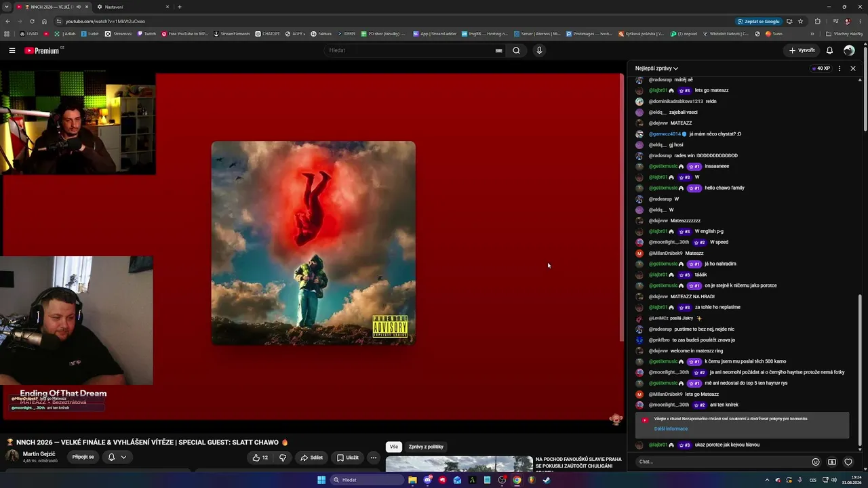This screenshot has width=868, height=488.
Task: Open File Explorer from the taskbar
Action: (412, 480)
